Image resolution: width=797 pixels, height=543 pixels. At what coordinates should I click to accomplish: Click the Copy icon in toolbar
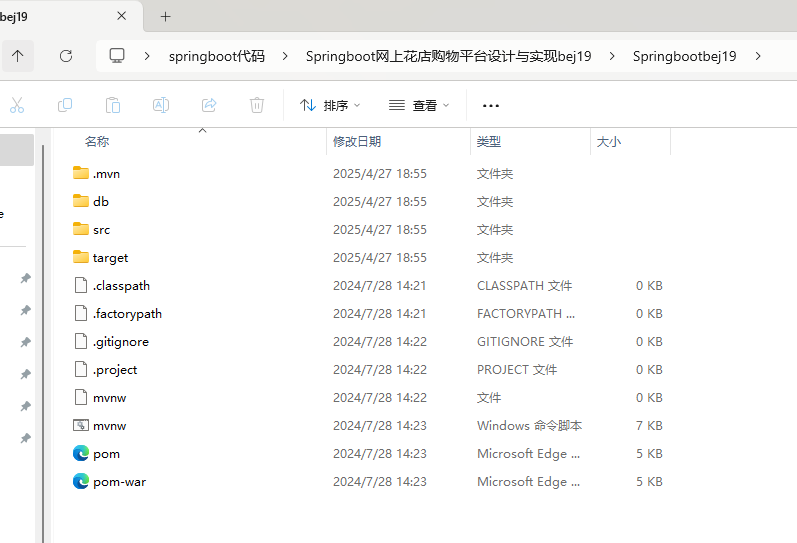pos(65,105)
